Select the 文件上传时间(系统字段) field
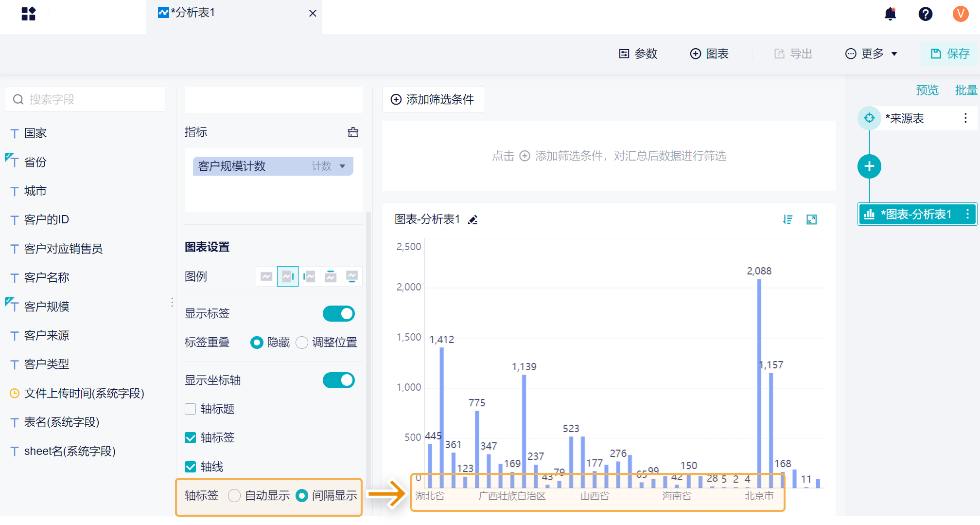This screenshot has width=980, height=525. 84,393
